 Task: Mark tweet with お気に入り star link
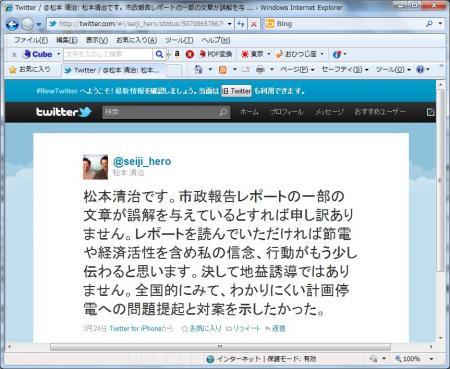(201, 328)
